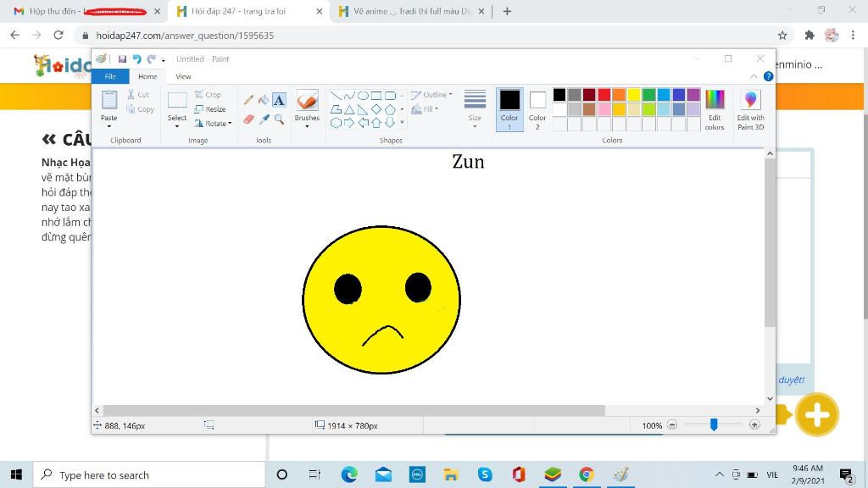Click the Redo arrow in title bar
The width and height of the screenshot is (868, 488).
click(151, 59)
